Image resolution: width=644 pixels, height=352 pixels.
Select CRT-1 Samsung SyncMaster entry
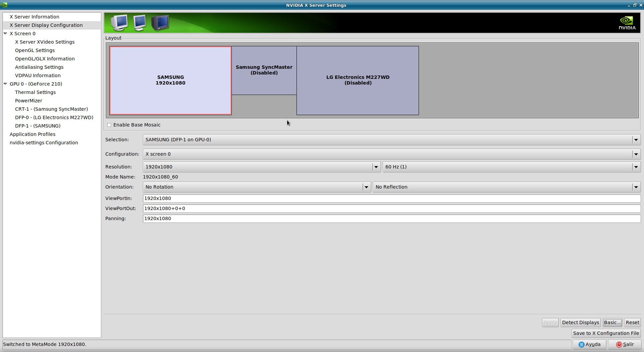pos(52,109)
